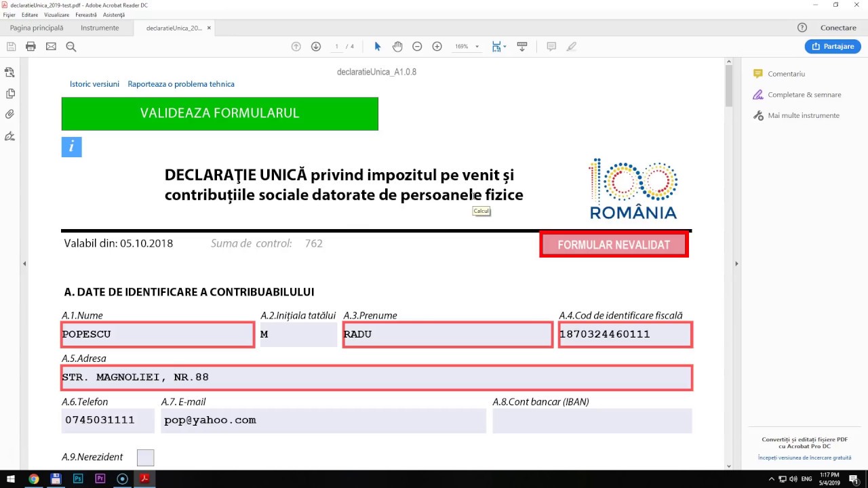Open the Asistență menu
868x488 pixels.
click(114, 15)
